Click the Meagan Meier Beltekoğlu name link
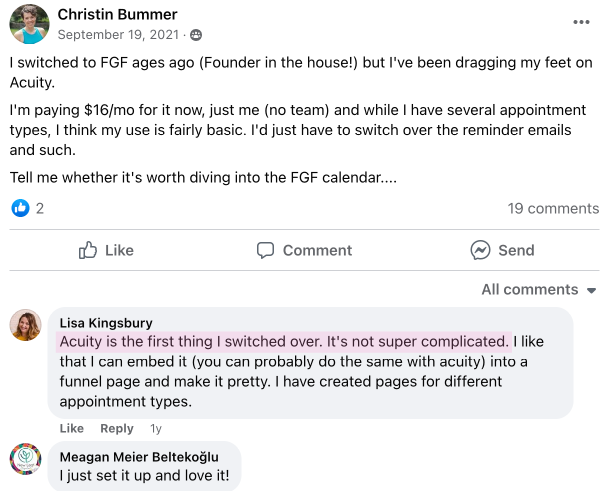Image resolution: width=610 pixels, height=493 pixels. (138, 457)
